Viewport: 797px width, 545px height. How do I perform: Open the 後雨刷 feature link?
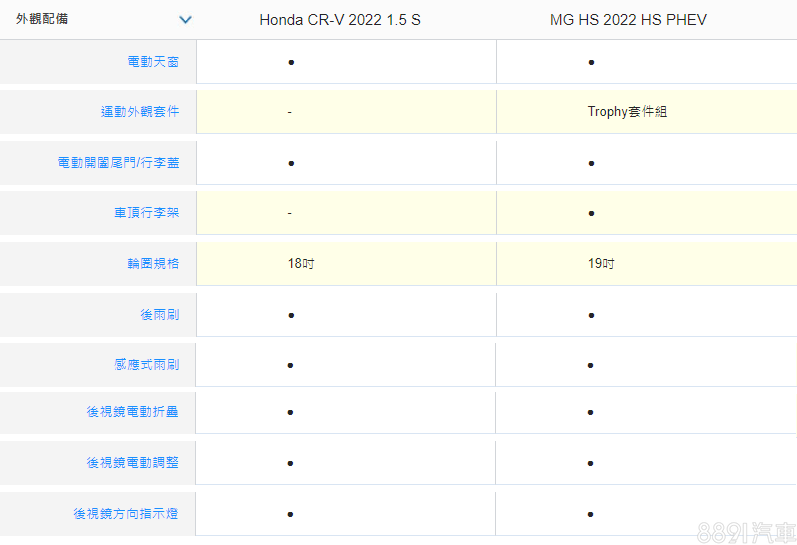click(x=160, y=315)
